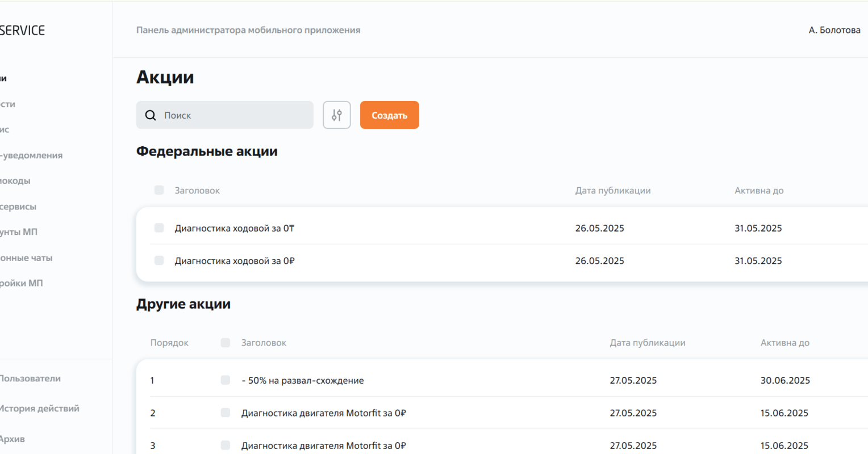Open the filter settings icon next to search

coord(337,115)
